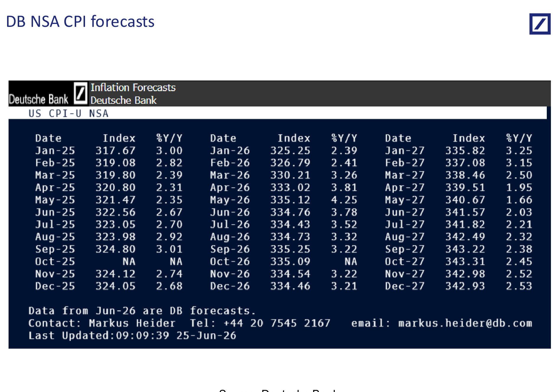The image size is (558, 392).
Task: Click the telephone number +44 20 7545 2167
Action: coord(277,323)
